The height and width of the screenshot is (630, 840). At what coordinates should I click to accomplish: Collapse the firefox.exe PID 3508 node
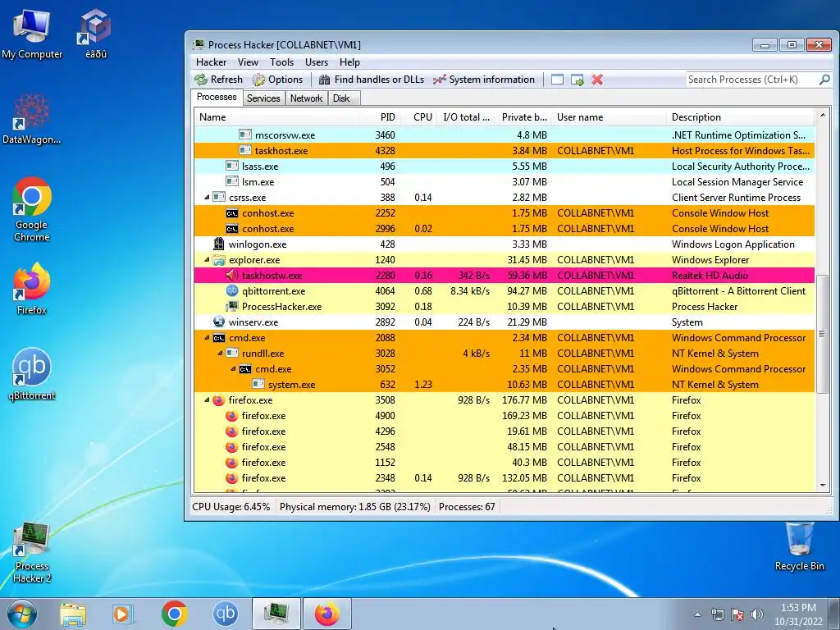207,399
